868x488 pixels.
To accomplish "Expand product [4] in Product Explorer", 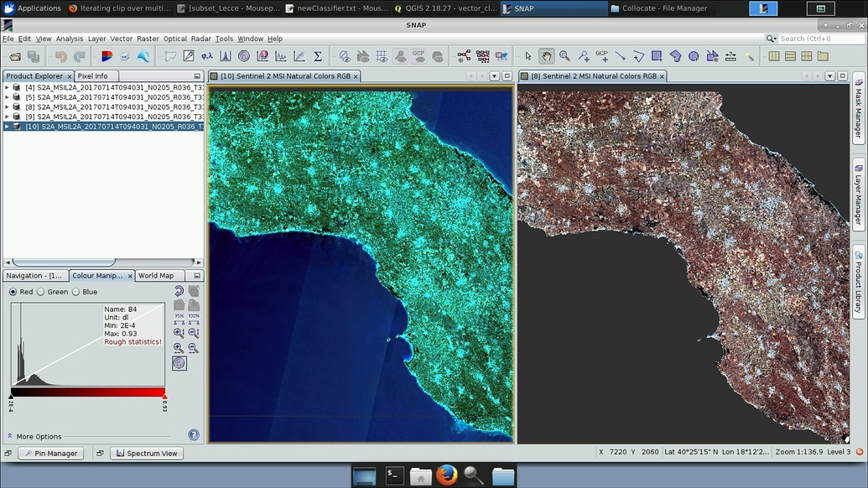I will click(x=7, y=87).
